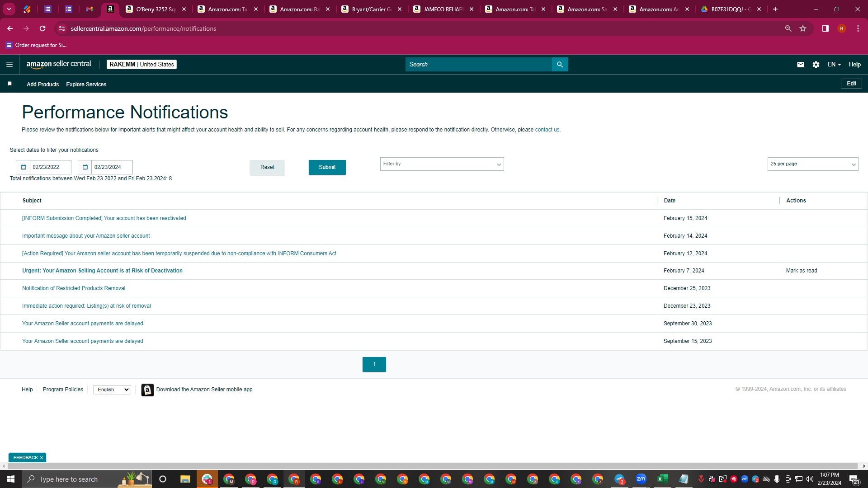This screenshot has height=488, width=868.
Task: Open Listing(s) at risk of removal notification
Action: [x=86, y=306]
